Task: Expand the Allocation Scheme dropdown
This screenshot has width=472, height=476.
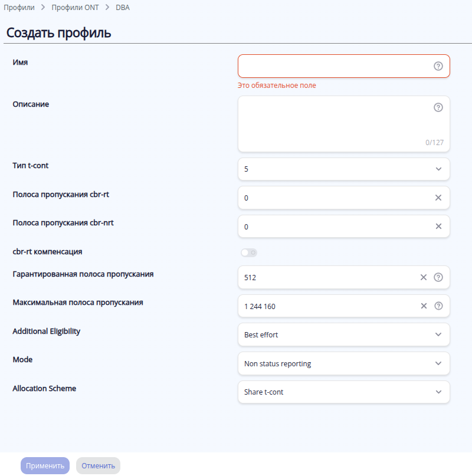Action: 343,392
